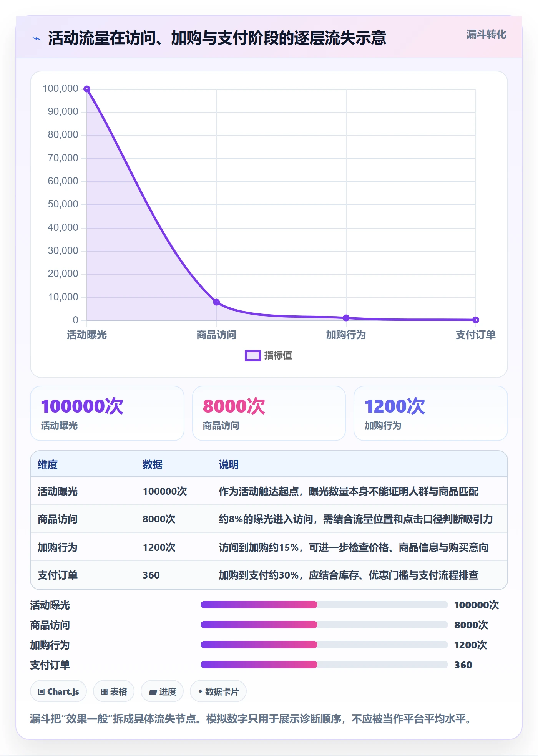Select the 加购行为 data point on the chart
This screenshot has height=756, width=538.
pyautogui.click(x=346, y=318)
